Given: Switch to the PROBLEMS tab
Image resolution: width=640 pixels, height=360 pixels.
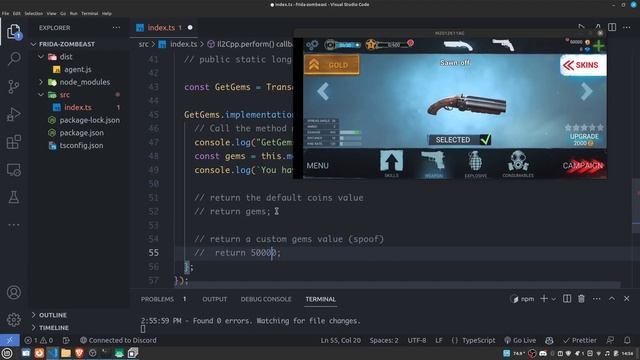Looking at the screenshot, I should (157, 299).
